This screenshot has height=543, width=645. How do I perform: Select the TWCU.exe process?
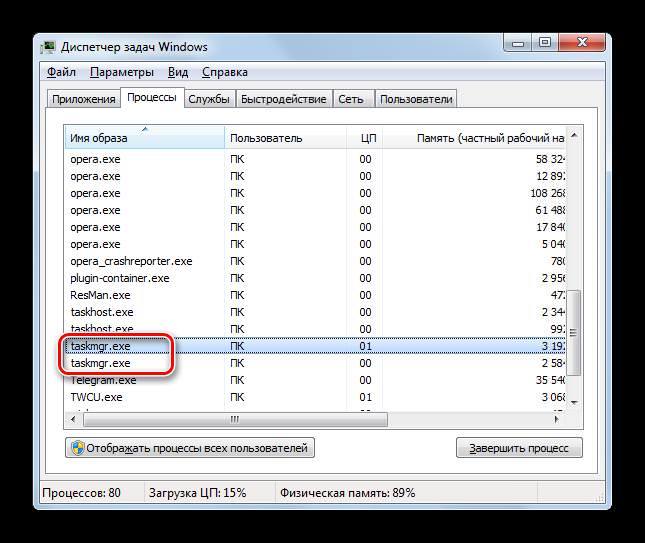pyautogui.click(x=315, y=397)
